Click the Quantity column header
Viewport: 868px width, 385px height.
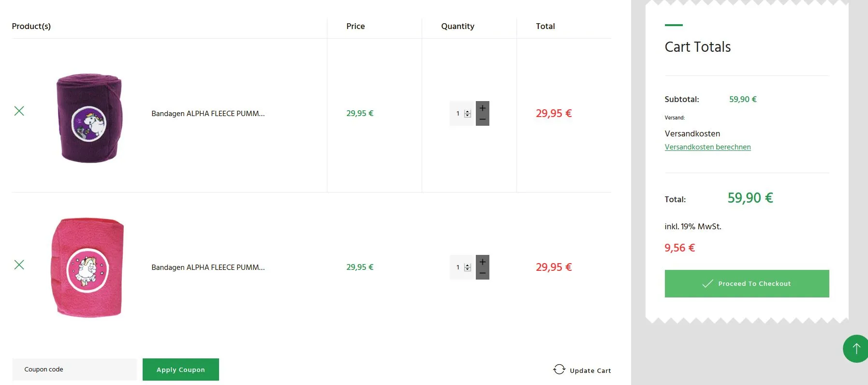point(457,26)
